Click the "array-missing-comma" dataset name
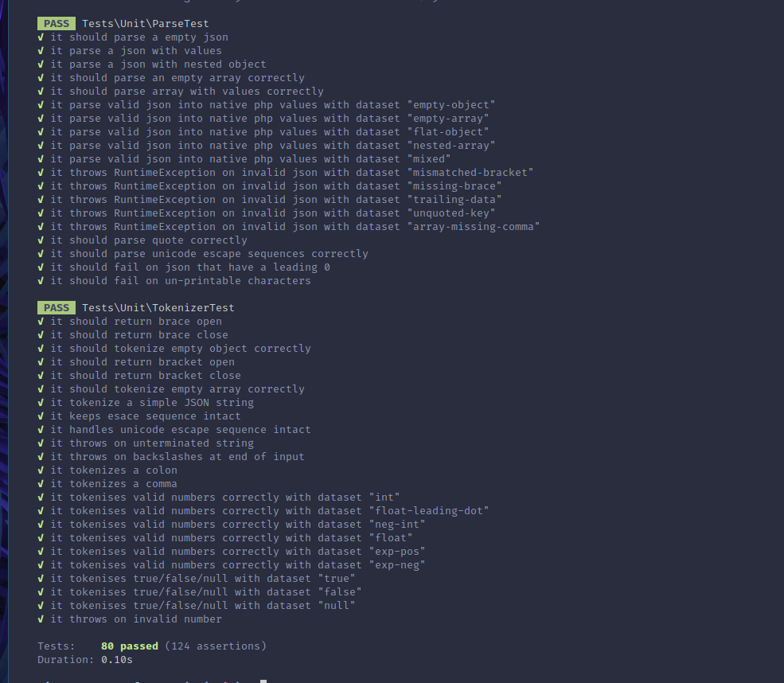The height and width of the screenshot is (683, 784). 474,227
